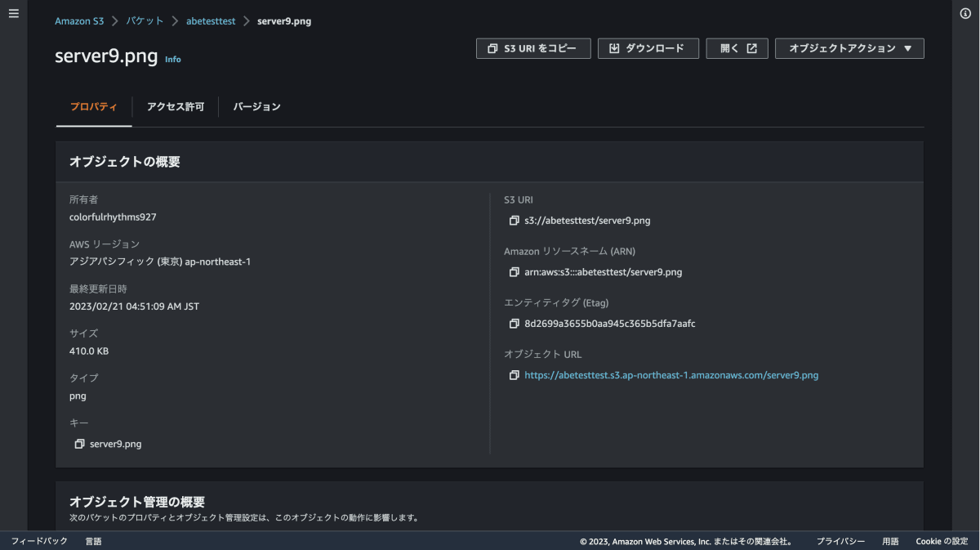Go to Amazon S3 breadcrumb
This screenshot has height=550, width=980.
click(79, 21)
